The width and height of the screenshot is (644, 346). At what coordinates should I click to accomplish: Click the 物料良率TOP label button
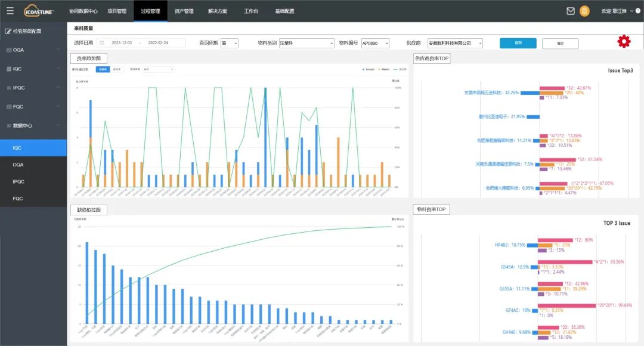tap(432, 209)
